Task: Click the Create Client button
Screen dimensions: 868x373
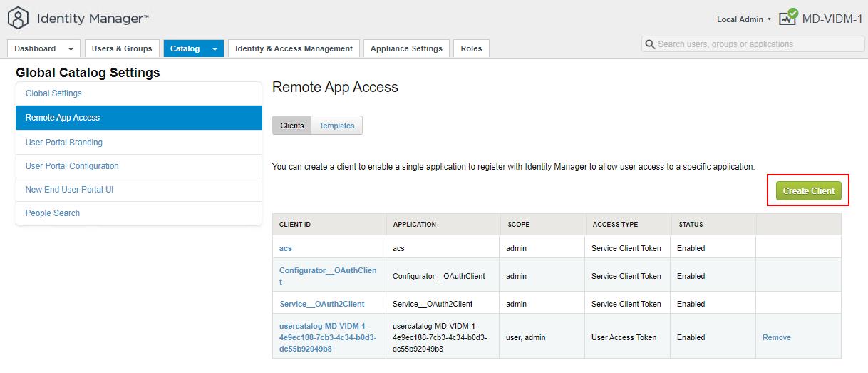Action: coord(808,191)
